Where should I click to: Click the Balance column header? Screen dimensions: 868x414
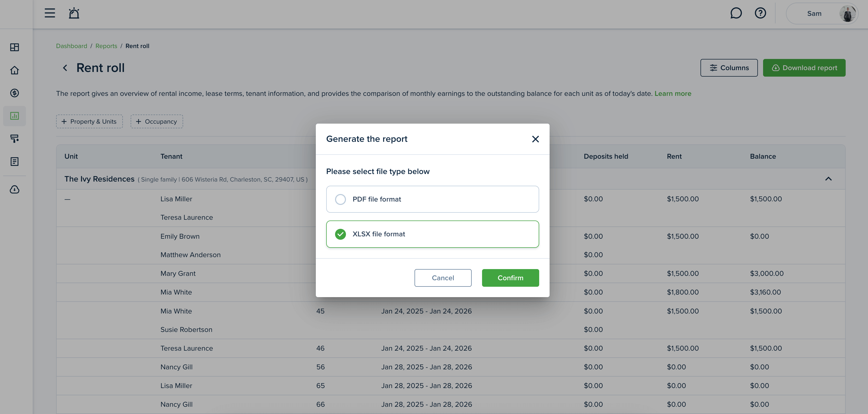click(x=763, y=156)
